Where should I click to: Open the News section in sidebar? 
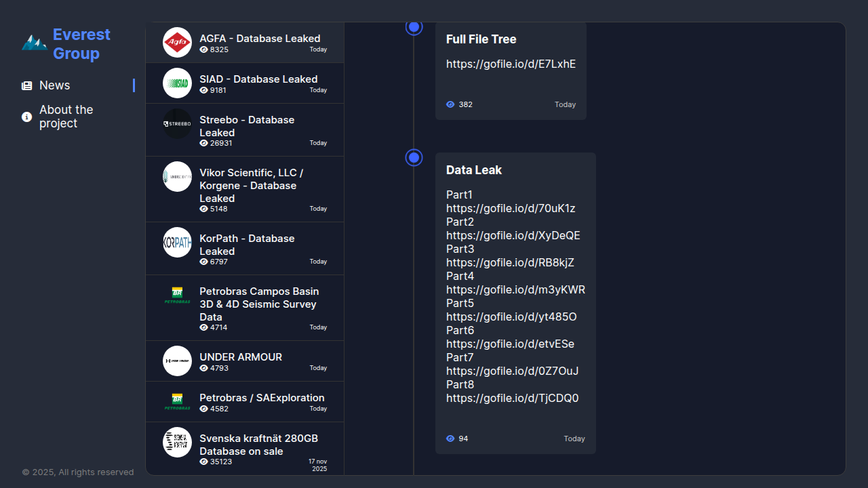[55, 85]
